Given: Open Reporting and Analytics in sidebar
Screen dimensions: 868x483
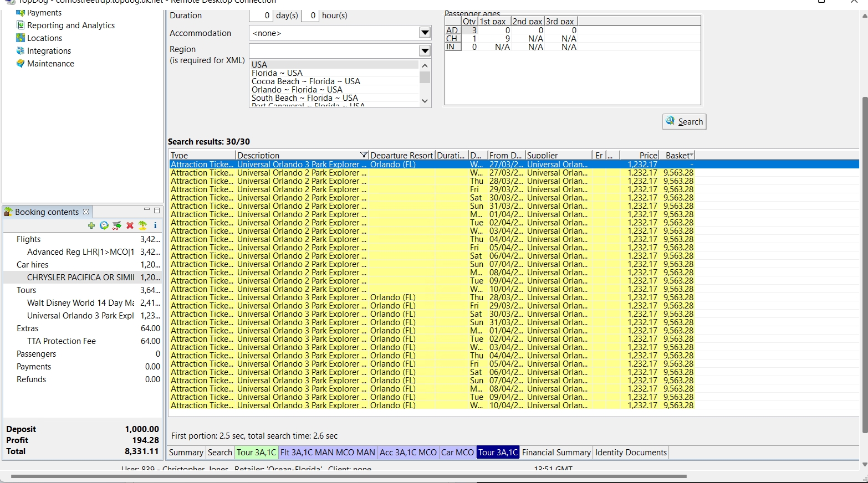Looking at the screenshot, I should (x=71, y=25).
